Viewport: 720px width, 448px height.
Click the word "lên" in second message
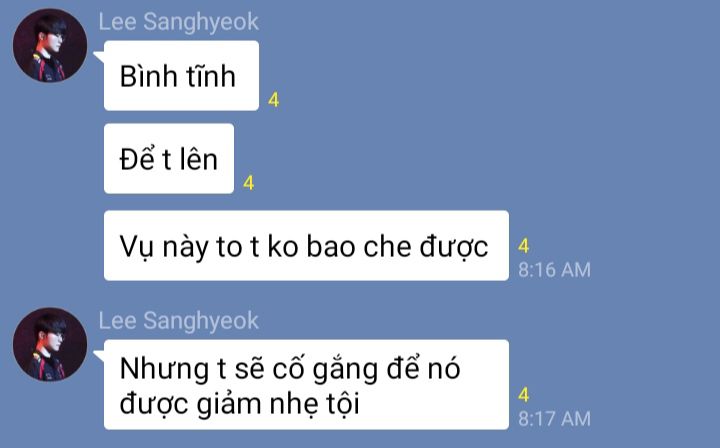(x=198, y=159)
